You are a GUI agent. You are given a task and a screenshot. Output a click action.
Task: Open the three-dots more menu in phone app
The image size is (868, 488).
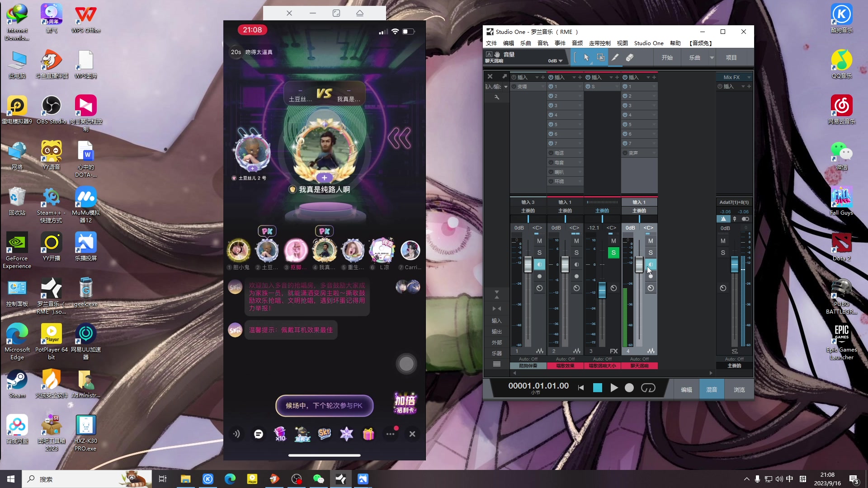click(x=390, y=434)
